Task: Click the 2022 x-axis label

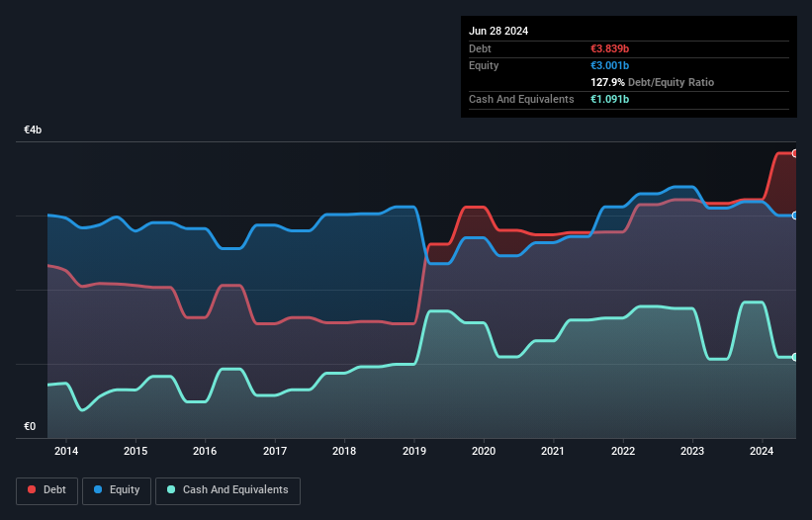Action: click(x=623, y=451)
